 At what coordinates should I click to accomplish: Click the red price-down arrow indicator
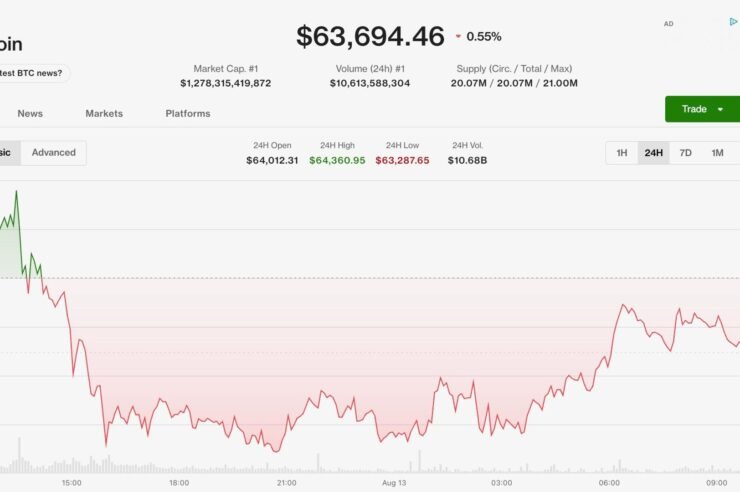click(458, 36)
